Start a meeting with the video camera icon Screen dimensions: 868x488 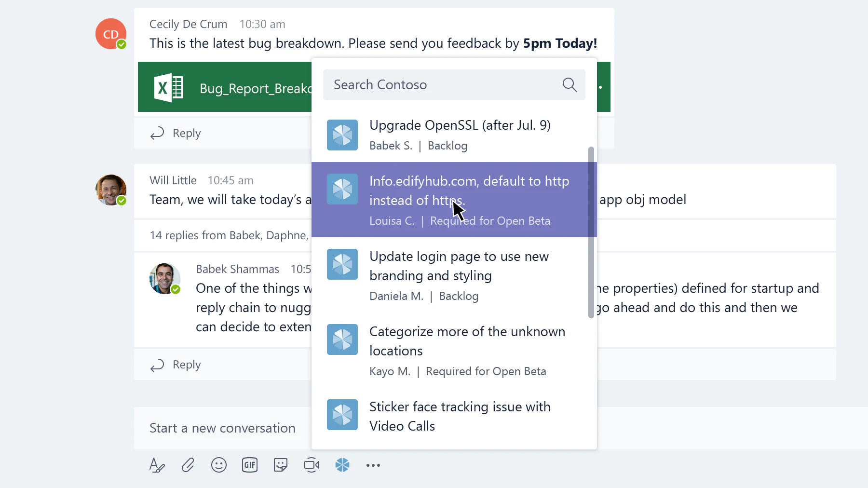pos(312,465)
